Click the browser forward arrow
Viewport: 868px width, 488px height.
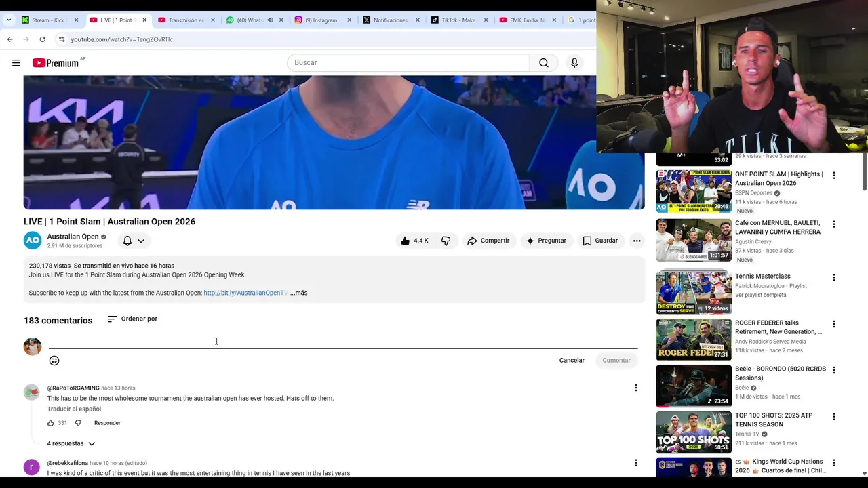tap(26, 39)
